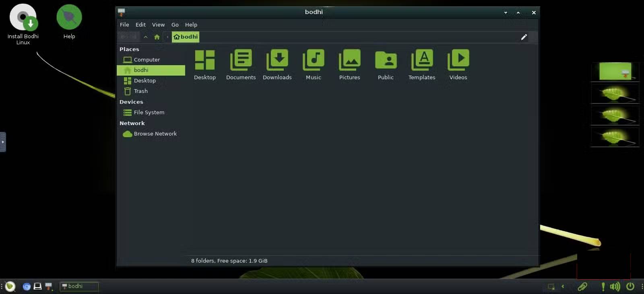This screenshot has height=294, width=644.
Task: Switch to first virtual desktop thumbnail
Action: point(615,72)
